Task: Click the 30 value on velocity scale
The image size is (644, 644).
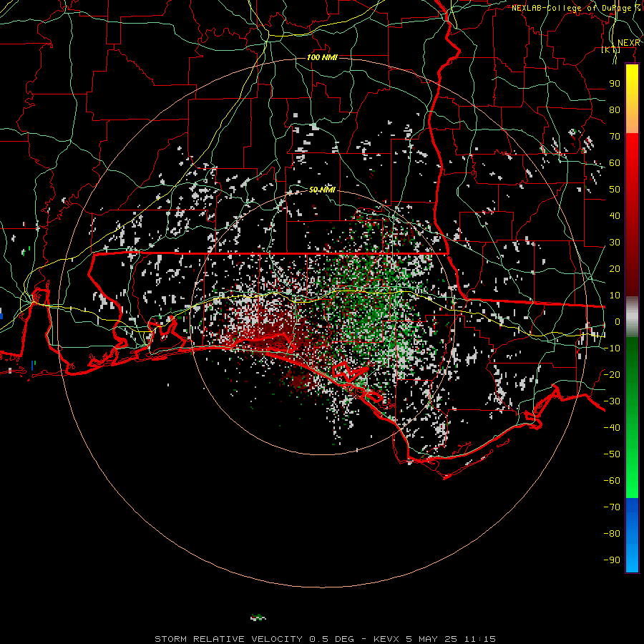Action: [x=615, y=243]
